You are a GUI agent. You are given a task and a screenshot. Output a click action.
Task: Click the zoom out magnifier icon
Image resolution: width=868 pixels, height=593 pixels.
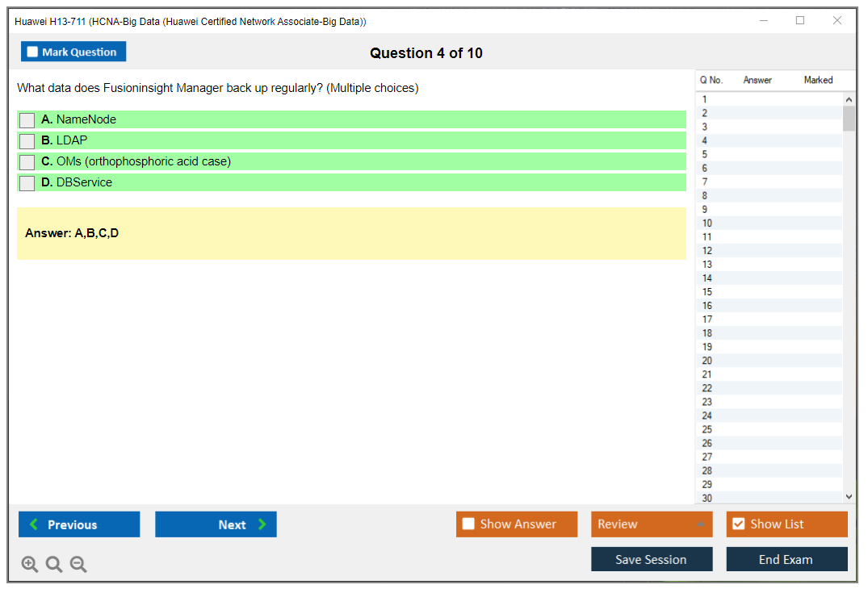tap(78, 565)
